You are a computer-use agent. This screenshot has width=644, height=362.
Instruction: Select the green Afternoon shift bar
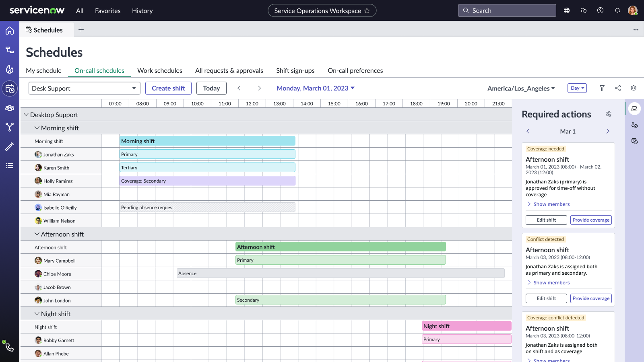pos(341,247)
